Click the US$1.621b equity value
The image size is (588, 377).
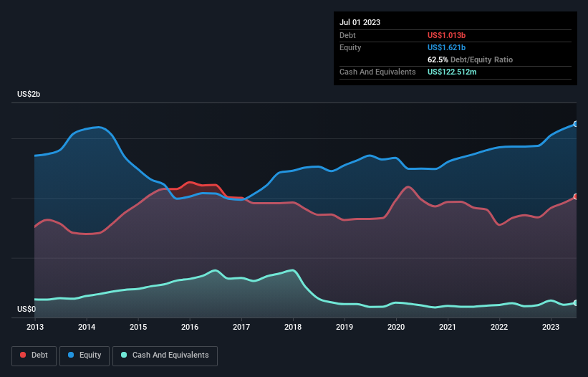tap(446, 47)
